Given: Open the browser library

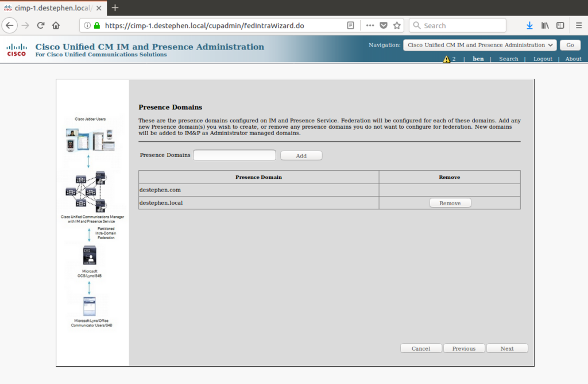Looking at the screenshot, I should coord(545,25).
